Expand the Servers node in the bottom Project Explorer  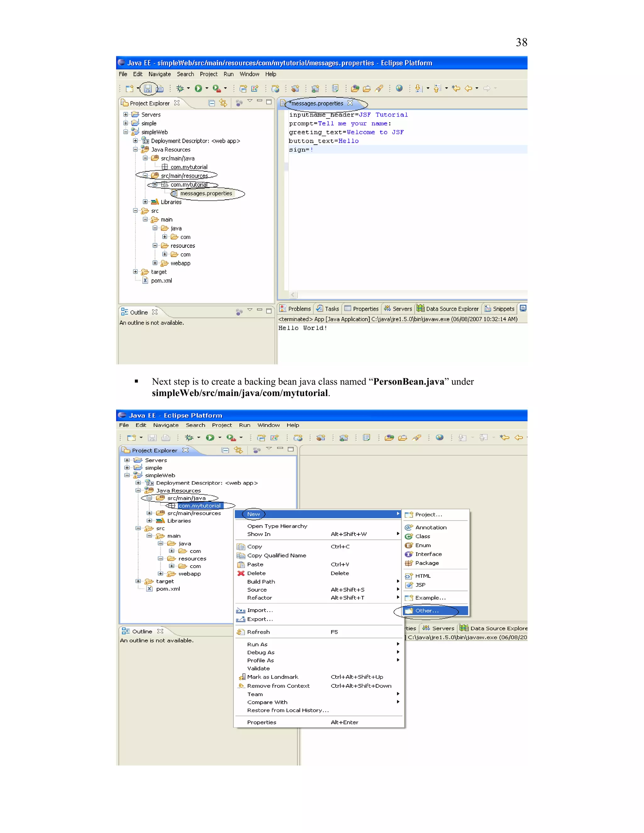[x=127, y=460]
